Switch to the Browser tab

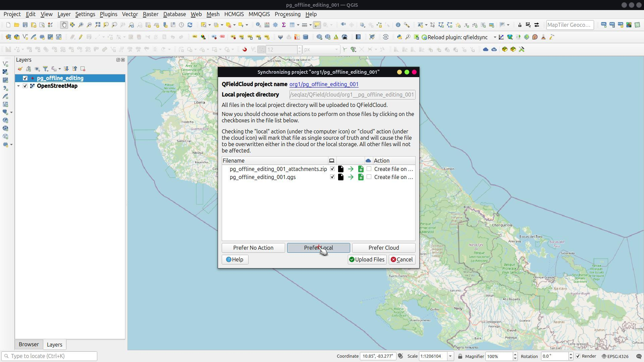click(29, 345)
